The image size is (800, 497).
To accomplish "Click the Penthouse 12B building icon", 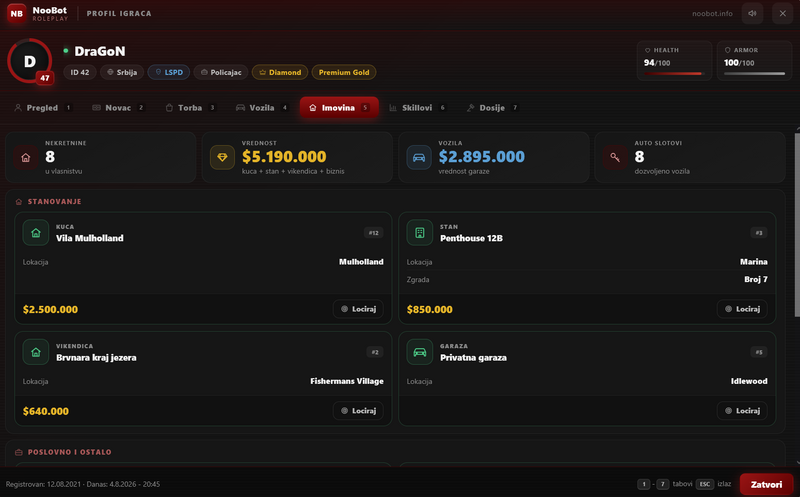I will pyautogui.click(x=419, y=233).
